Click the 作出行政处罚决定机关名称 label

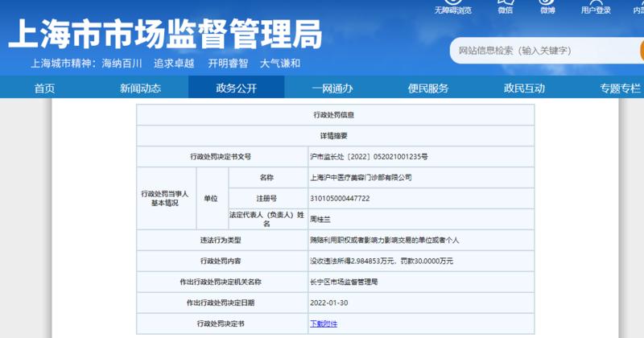click(x=222, y=282)
